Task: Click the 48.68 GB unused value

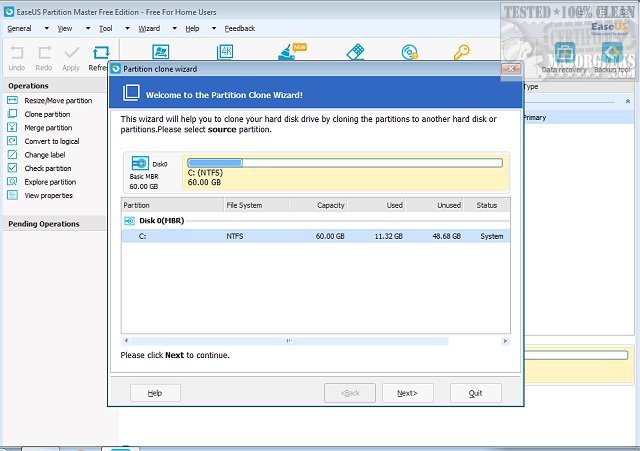Action: coord(447,236)
